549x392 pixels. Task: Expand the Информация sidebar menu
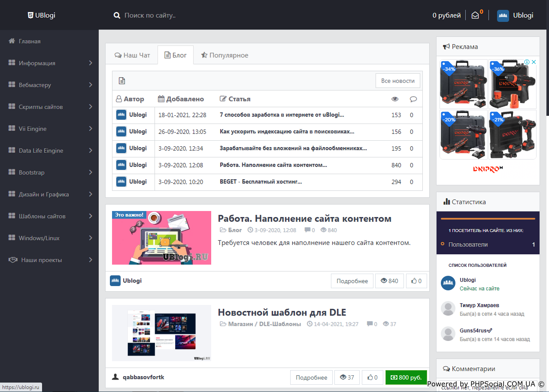(x=91, y=63)
